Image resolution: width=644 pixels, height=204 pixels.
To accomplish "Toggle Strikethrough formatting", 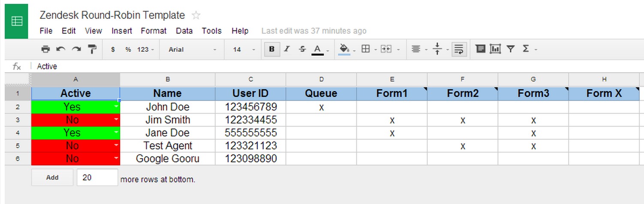I will [x=302, y=49].
